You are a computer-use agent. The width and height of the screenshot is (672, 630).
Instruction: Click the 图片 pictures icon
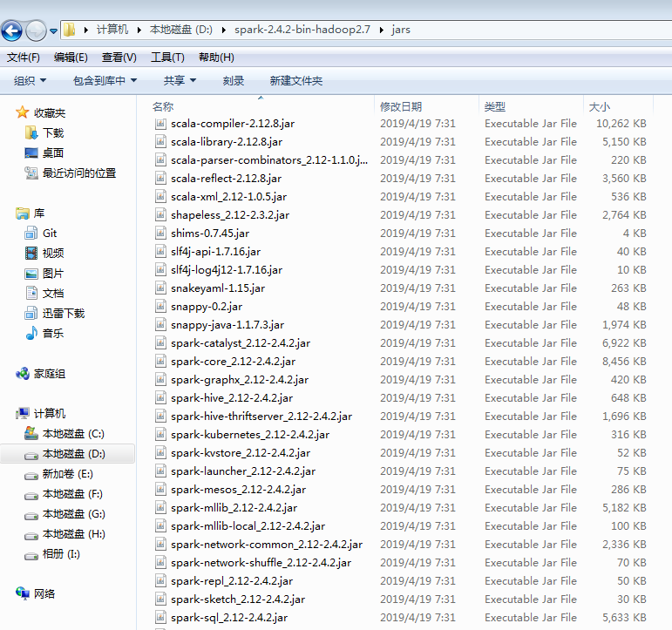[x=31, y=274]
